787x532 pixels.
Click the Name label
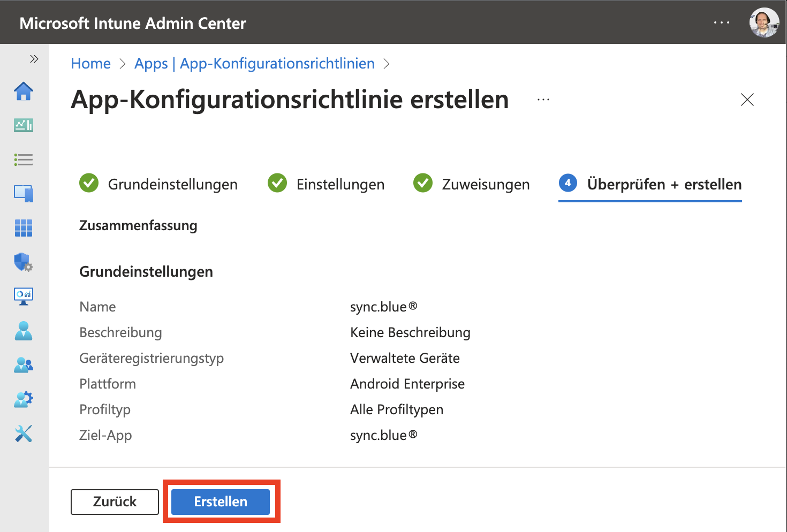(97, 307)
